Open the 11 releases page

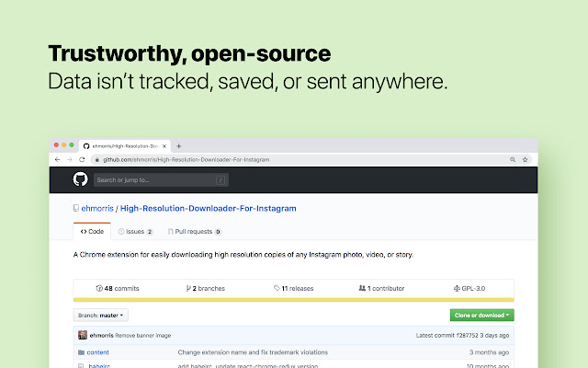tap(294, 288)
